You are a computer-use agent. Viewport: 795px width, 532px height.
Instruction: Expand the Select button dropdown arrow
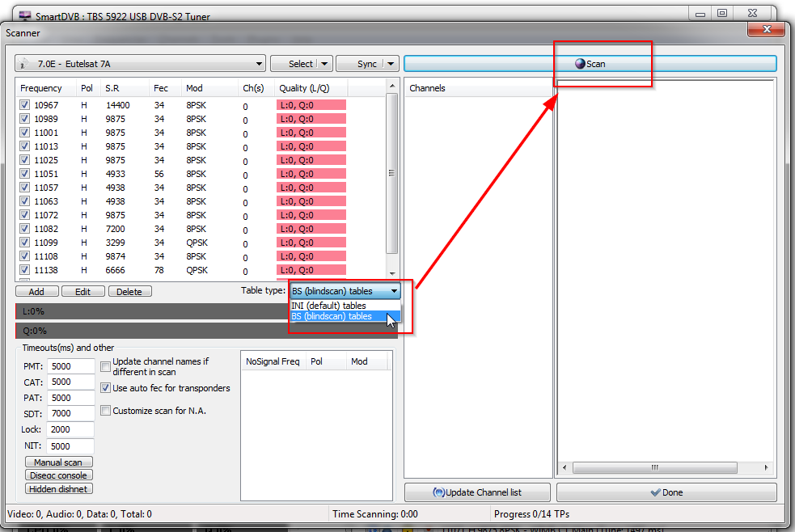[x=324, y=64]
